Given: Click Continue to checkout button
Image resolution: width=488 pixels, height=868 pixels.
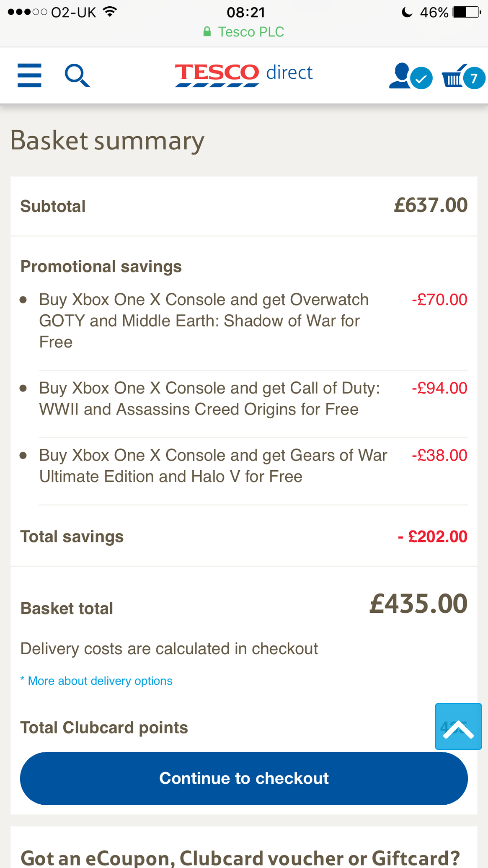Looking at the screenshot, I should tap(244, 778).
